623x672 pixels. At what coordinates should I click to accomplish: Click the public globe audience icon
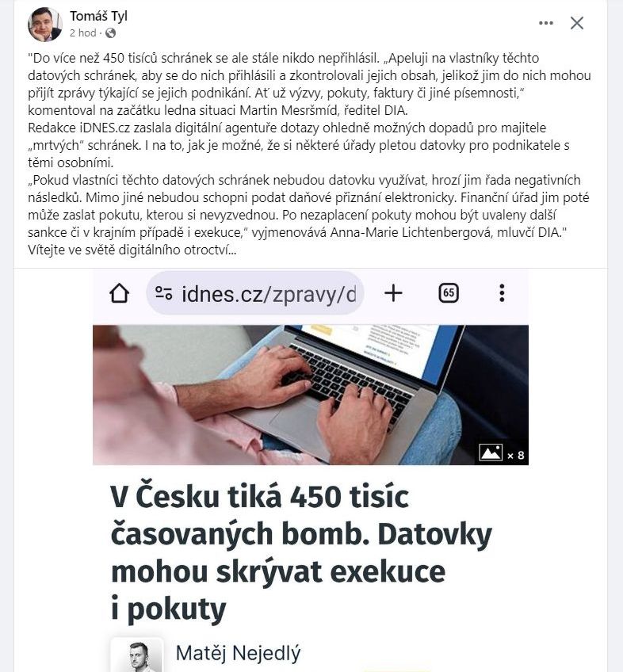point(110,33)
